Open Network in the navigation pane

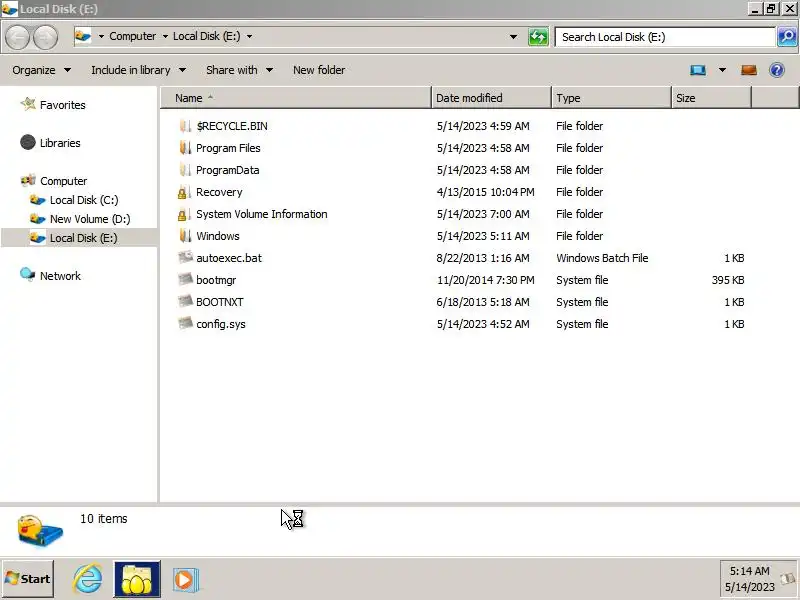(x=60, y=276)
